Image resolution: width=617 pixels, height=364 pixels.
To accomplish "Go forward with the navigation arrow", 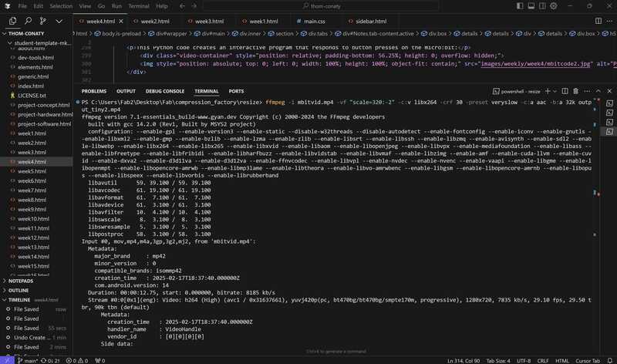I will pos(194,6).
